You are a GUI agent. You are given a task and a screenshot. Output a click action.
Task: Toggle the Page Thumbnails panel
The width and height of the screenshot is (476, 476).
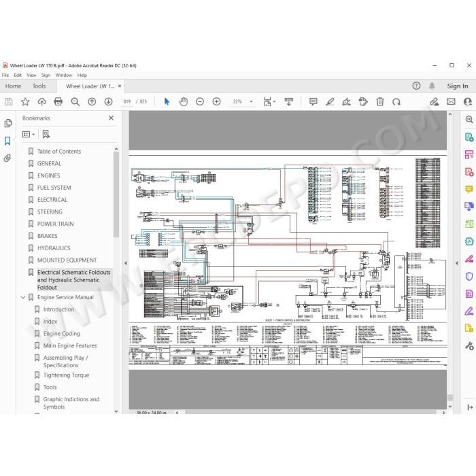[x=8, y=123]
